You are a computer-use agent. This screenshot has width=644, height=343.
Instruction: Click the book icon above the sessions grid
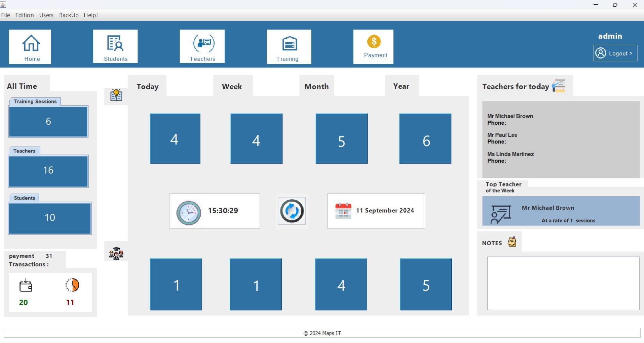116,95
